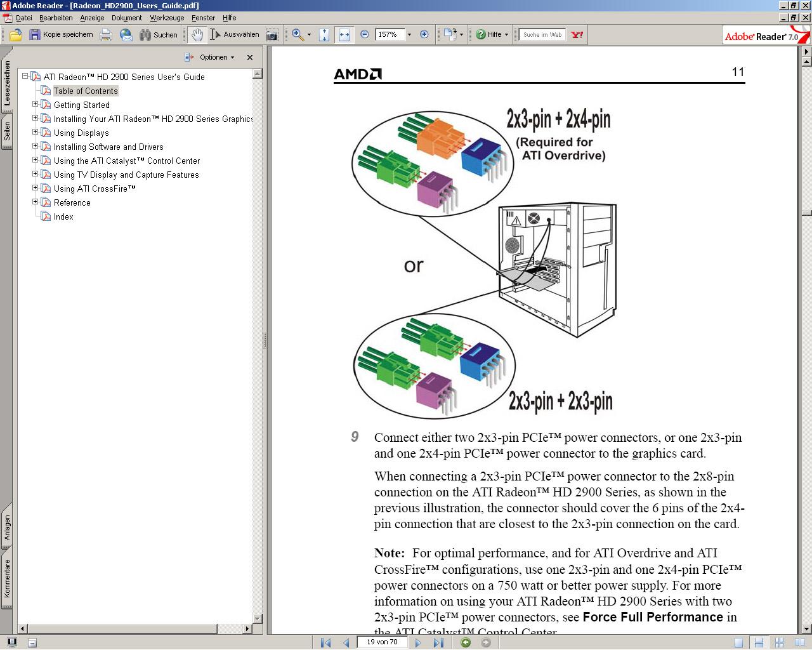Click the Zoom In magnifier tool
Screen dimensions: 812x650
tap(298, 35)
